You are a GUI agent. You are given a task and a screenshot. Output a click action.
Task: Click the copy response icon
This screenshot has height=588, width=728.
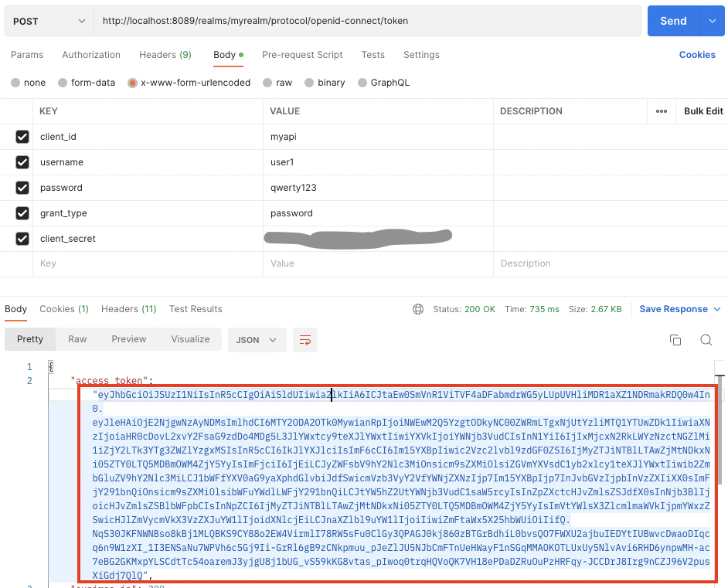tap(675, 340)
